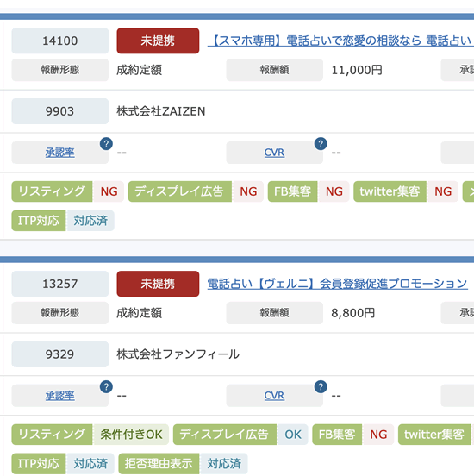Click ITP対応 tag in the 13257 card
Image resolution: width=474 pixels, height=476 pixels.
tap(39, 464)
